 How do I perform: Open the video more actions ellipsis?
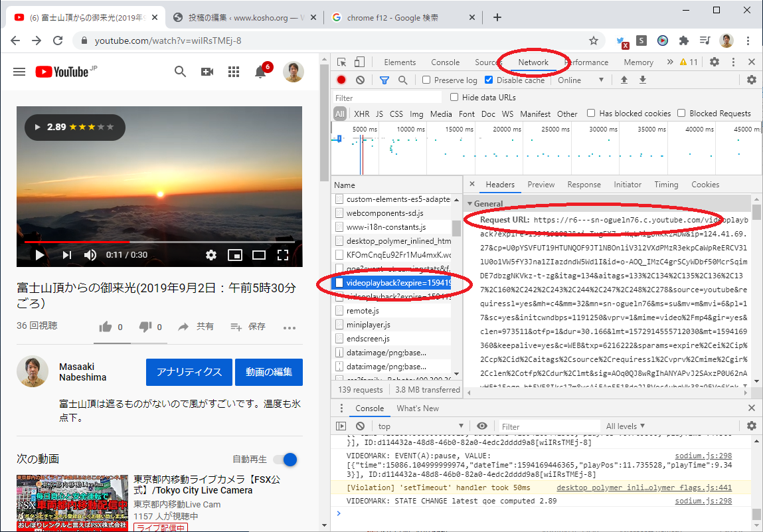point(290,327)
